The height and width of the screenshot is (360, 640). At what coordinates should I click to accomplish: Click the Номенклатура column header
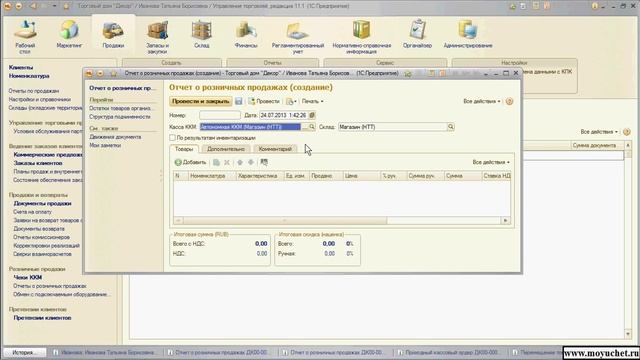click(212, 176)
